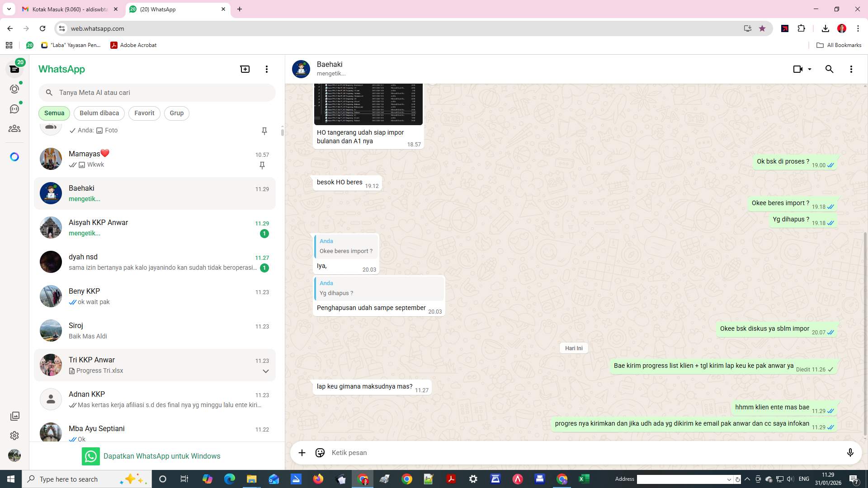Start a new chat with the new-chat icon
This screenshot has width=868, height=488.
[x=245, y=69]
